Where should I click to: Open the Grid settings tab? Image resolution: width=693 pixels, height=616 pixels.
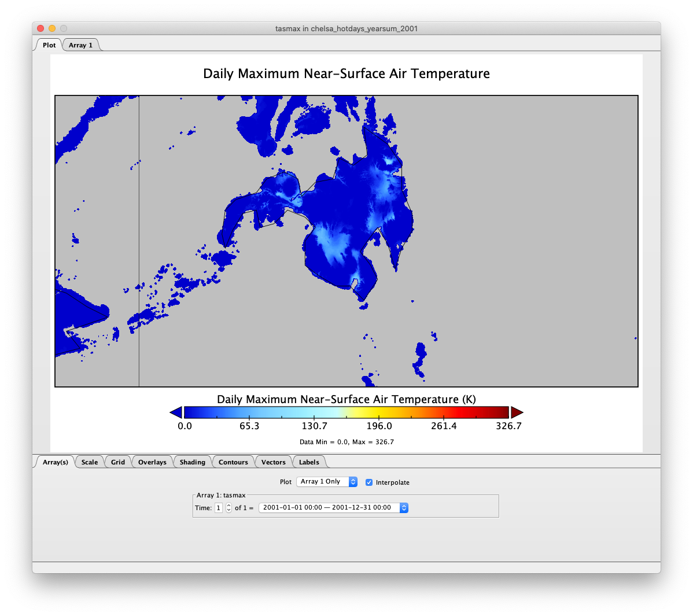(118, 462)
